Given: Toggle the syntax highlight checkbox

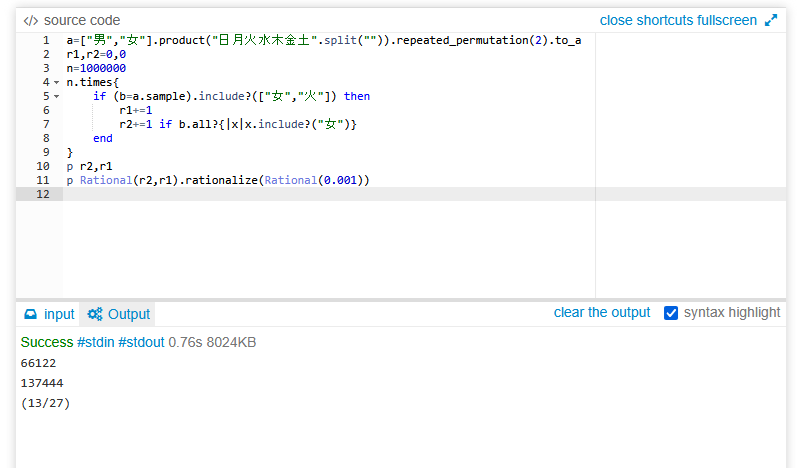Looking at the screenshot, I should point(671,313).
